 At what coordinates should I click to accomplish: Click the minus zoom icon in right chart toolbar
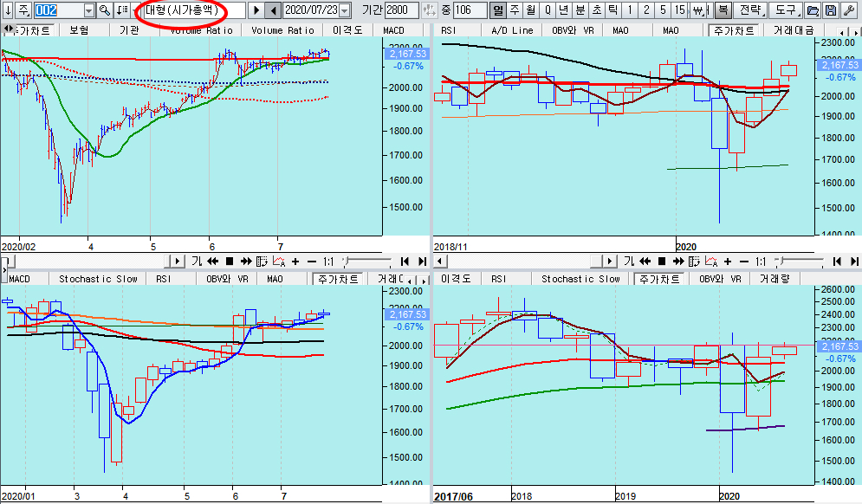[x=744, y=261]
